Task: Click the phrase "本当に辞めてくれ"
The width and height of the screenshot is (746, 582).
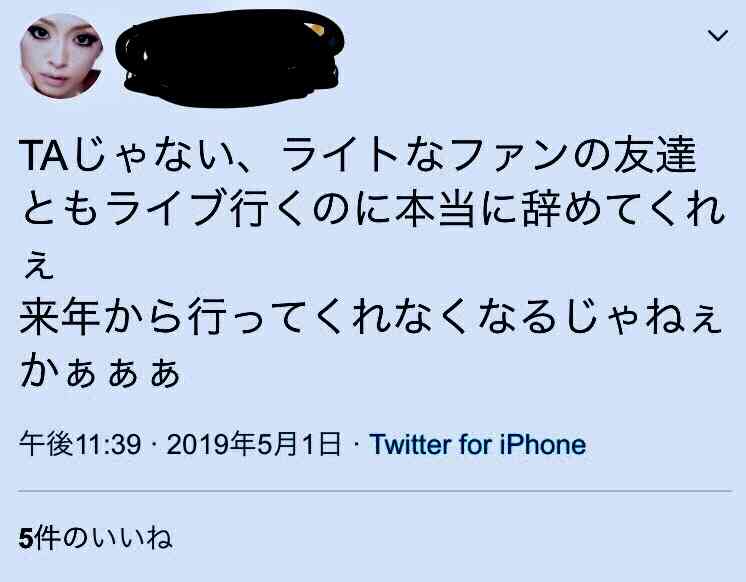Action: click(560, 209)
